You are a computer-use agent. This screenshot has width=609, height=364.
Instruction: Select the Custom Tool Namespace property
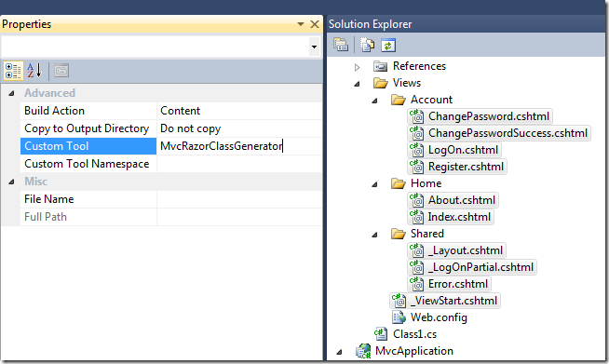point(87,164)
